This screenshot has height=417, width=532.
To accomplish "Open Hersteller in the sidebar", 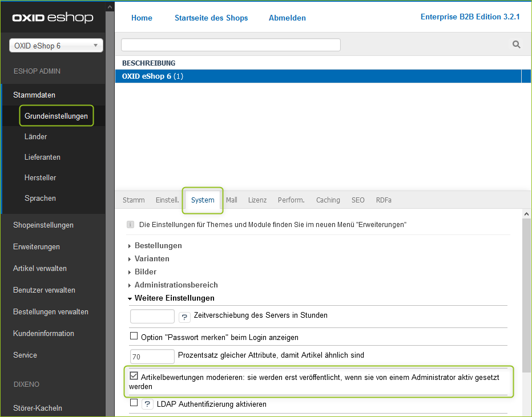I will [40, 177].
